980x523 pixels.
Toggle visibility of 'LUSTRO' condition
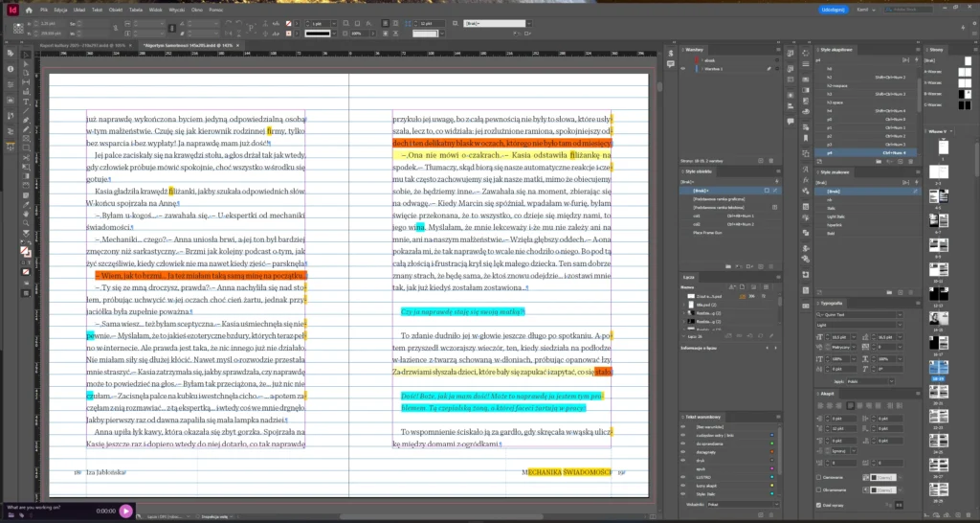[683, 477]
